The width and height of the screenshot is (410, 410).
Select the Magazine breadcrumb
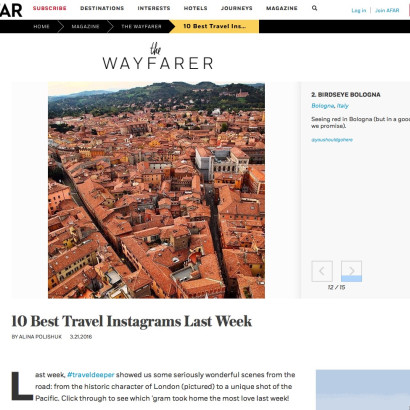(x=85, y=26)
